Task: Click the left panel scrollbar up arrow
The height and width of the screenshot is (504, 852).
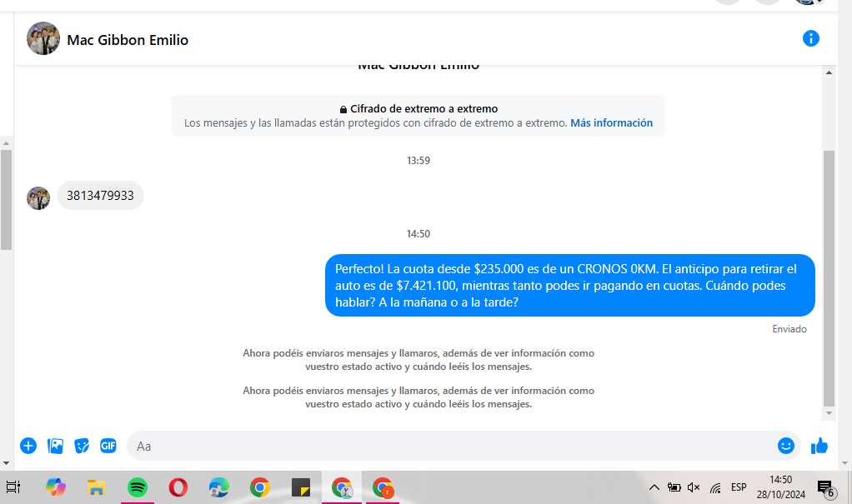Action: point(6,143)
